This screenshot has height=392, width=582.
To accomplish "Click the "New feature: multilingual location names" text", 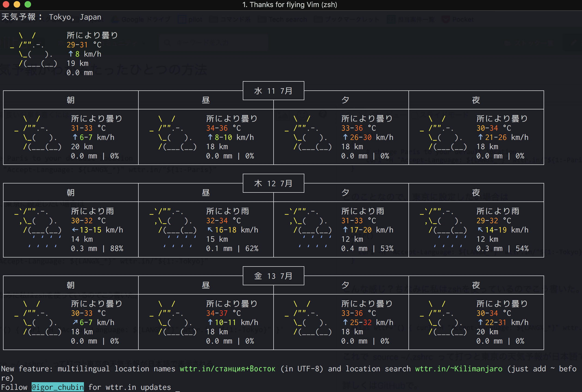I will [x=88, y=369].
